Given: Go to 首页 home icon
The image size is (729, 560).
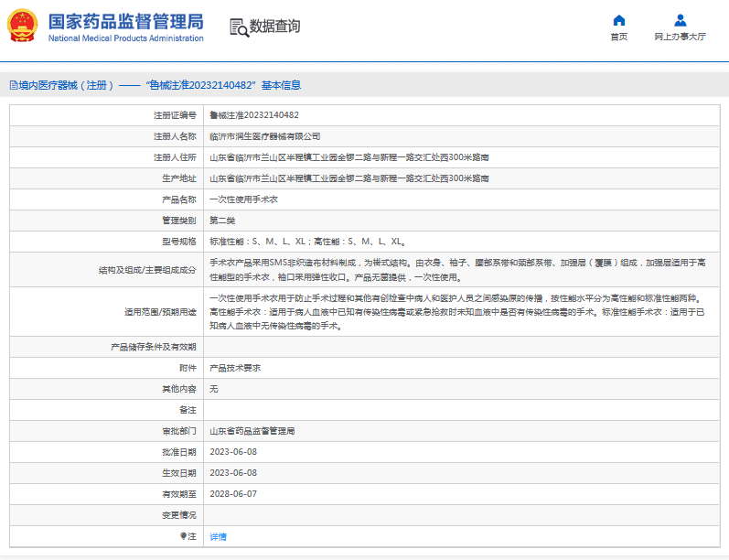Looking at the screenshot, I should click(619, 20).
